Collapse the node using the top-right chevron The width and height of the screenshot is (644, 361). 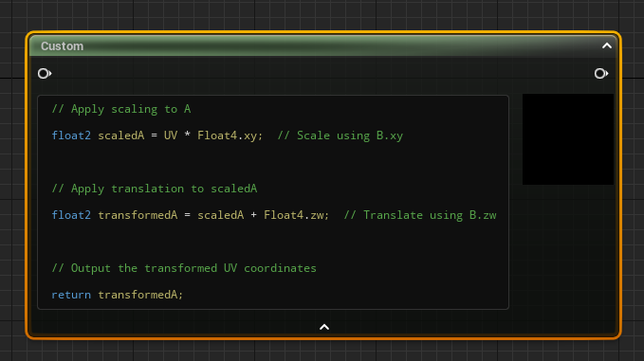(607, 45)
